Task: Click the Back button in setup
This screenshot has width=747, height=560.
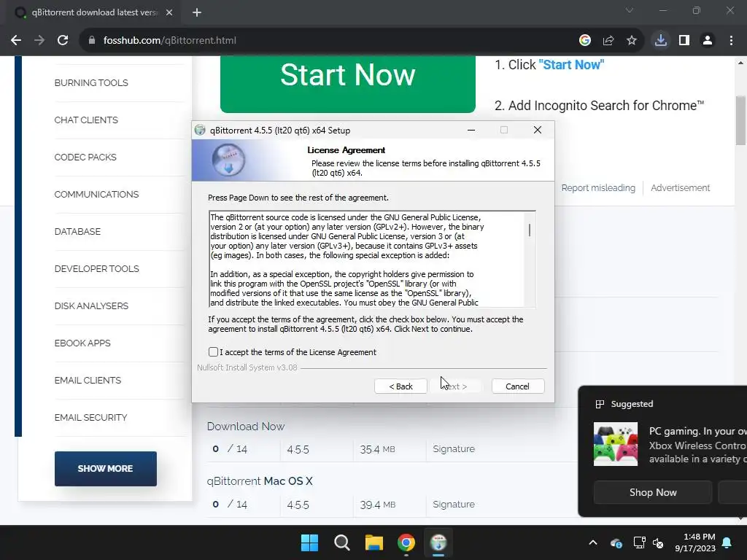Action: 400,386
